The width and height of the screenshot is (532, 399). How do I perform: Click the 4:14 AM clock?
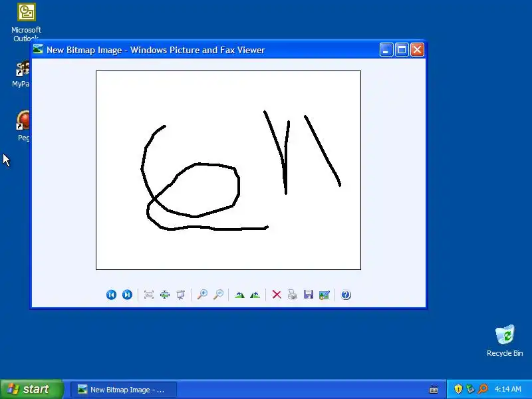507,389
